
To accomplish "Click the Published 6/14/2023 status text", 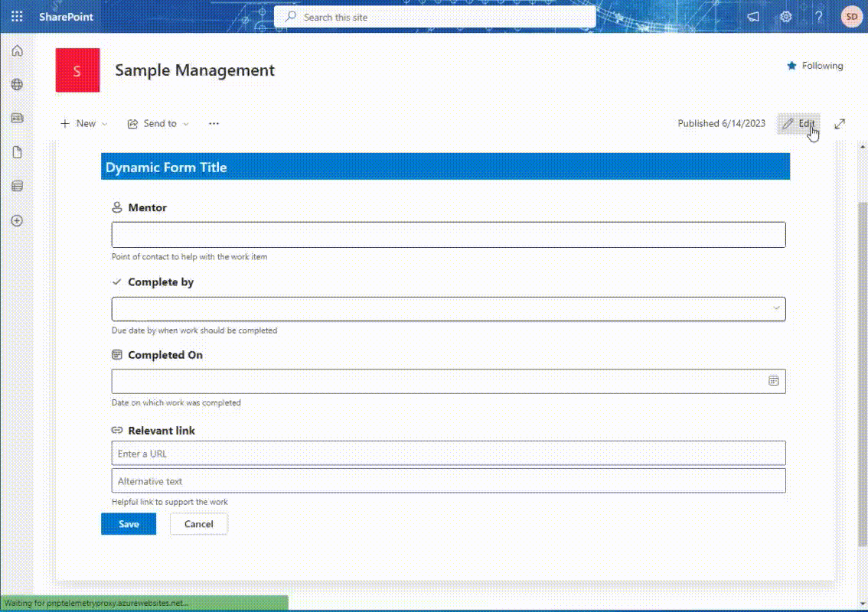I will pyautogui.click(x=721, y=123).
